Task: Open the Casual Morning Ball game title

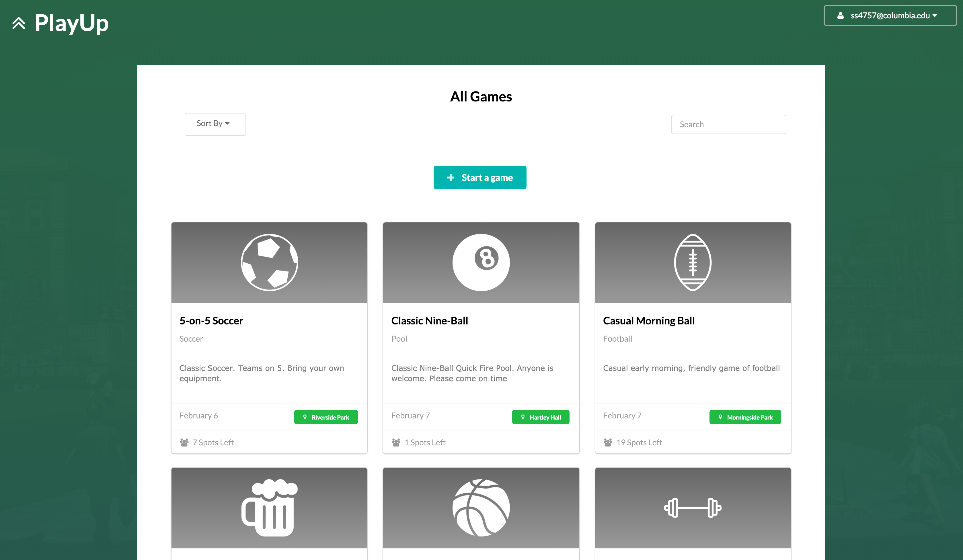Action: pos(648,320)
